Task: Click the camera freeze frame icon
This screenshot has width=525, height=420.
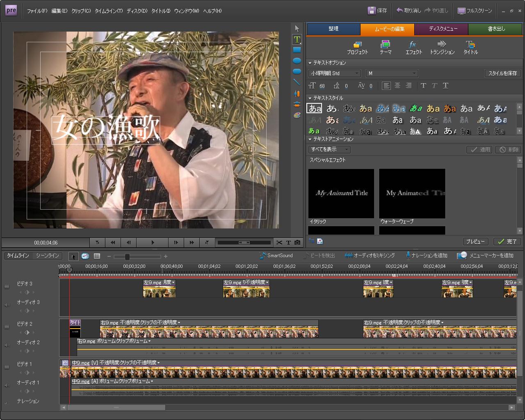Action: pyautogui.click(x=297, y=243)
